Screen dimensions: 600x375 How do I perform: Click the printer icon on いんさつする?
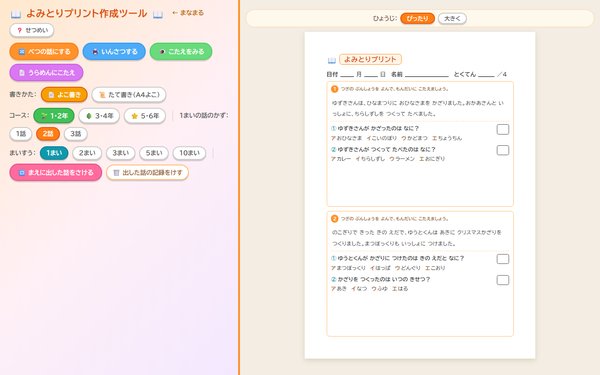[x=95, y=52]
